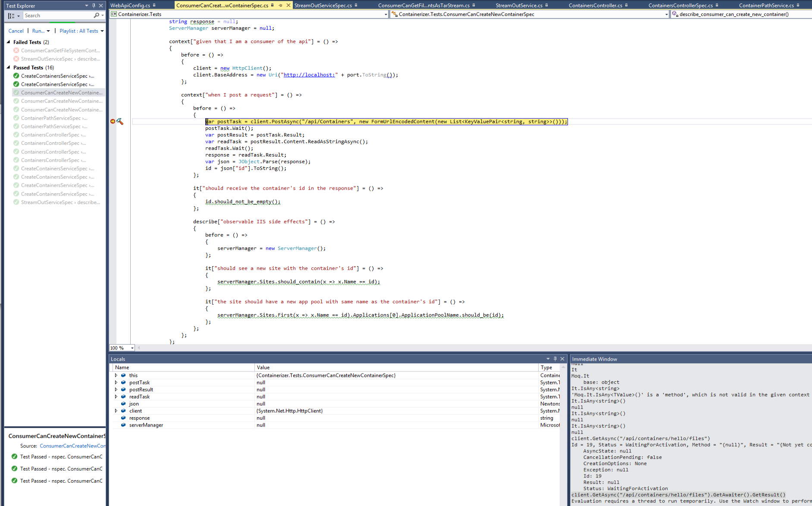Open the Playlist : All Tests dropdown
This screenshot has width=812, height=506.
(82, 31)
